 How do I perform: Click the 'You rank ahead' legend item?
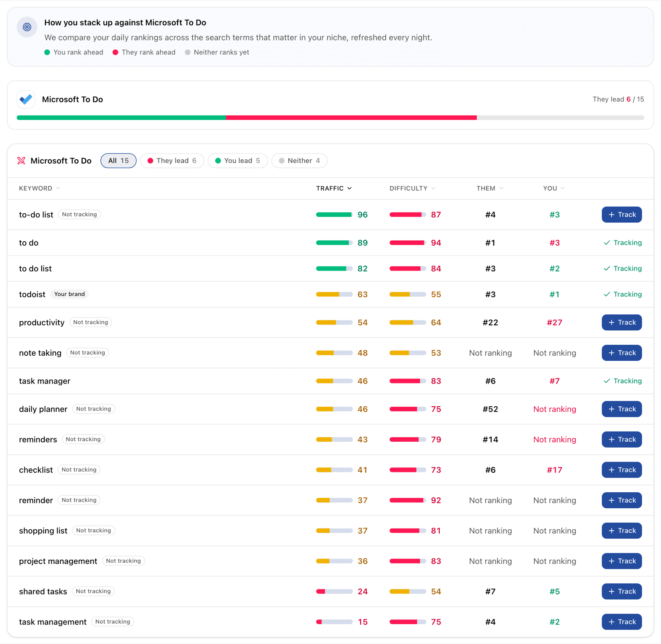(x=74, y=52)
